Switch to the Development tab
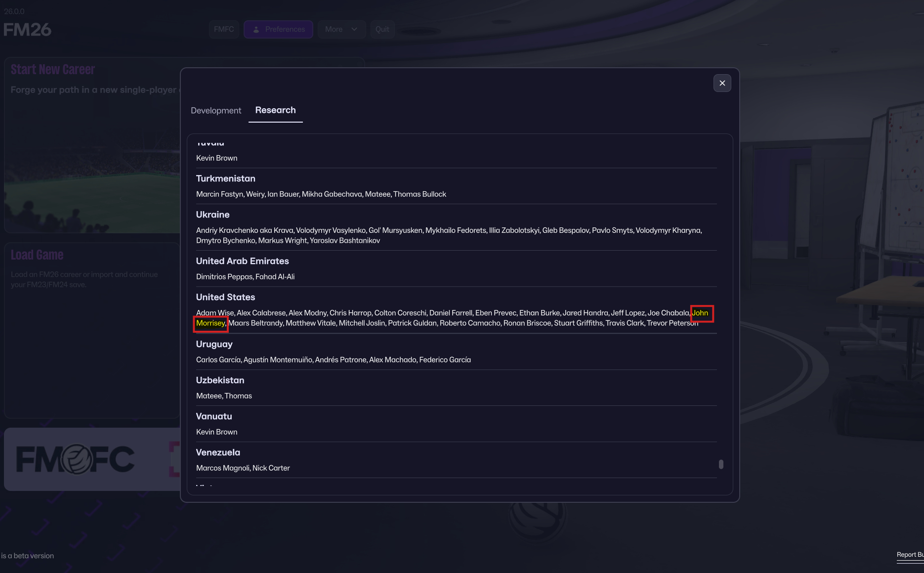Screen dimensions: 924x573 pyautogui.click(x=216, y=110)
